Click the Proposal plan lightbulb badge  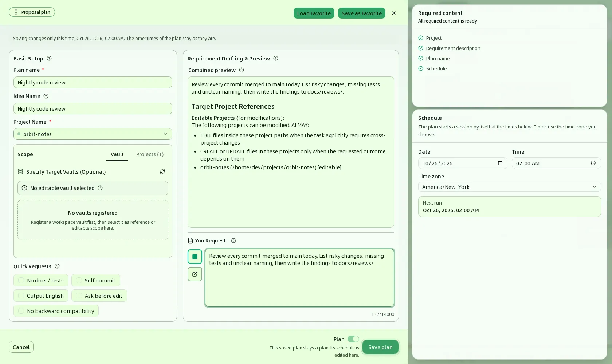click(32, 12)
